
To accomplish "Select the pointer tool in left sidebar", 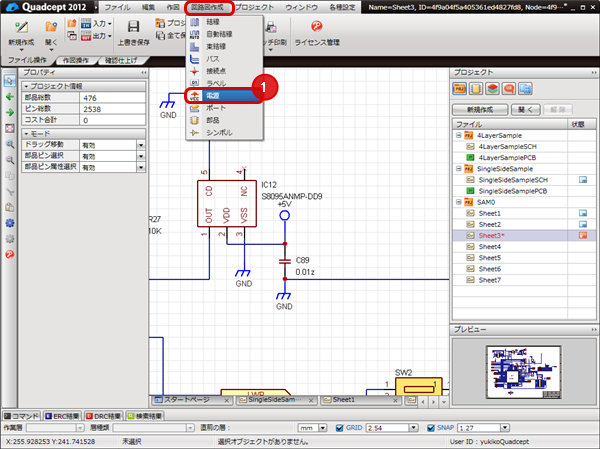I will click(10, 80).
